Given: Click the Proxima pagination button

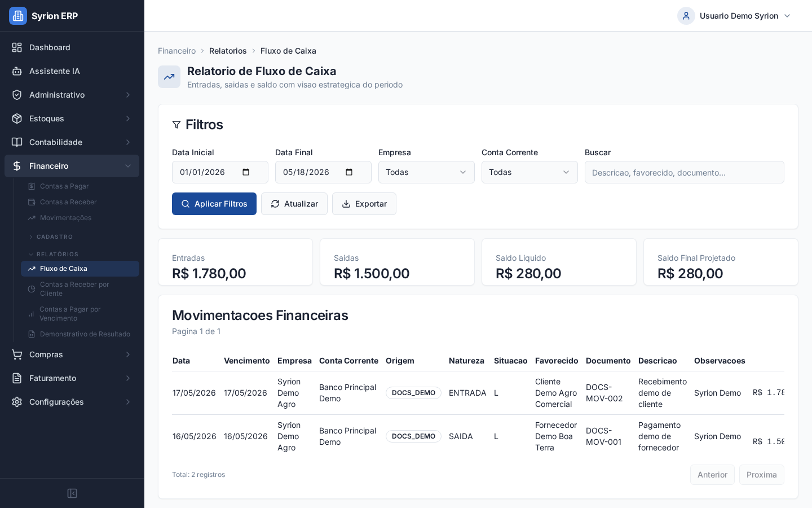Looking at the screenshot, I should point(761,475).
